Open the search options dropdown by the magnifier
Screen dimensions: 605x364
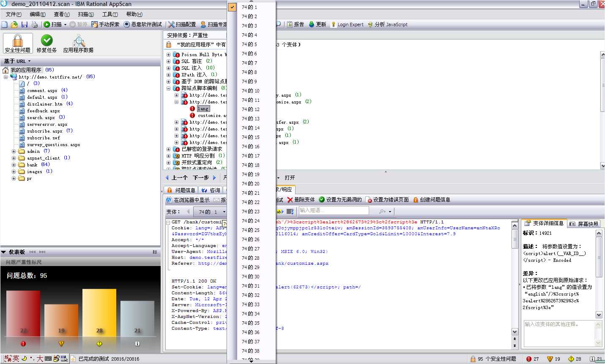[x=390, y=211]
